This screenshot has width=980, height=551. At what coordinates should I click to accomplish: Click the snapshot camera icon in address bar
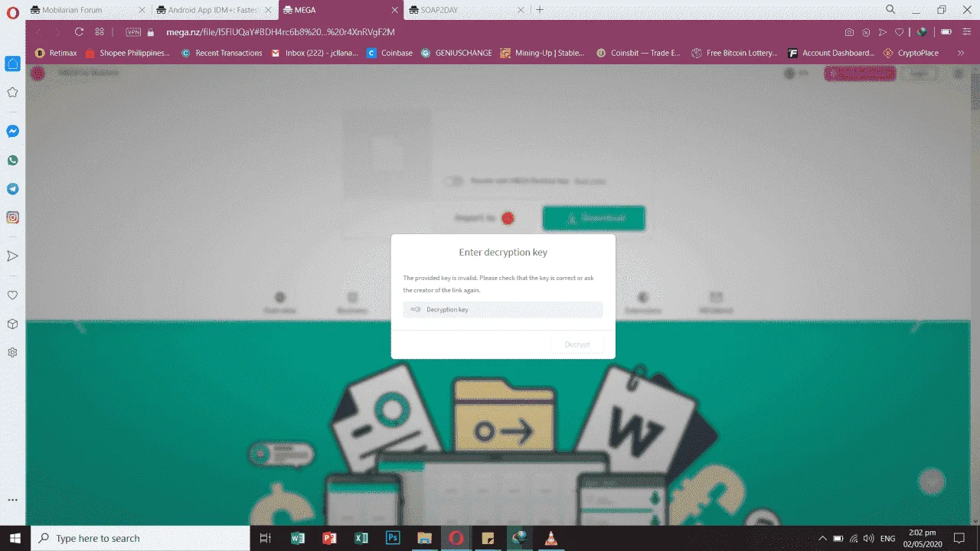(x=849, y=32)
